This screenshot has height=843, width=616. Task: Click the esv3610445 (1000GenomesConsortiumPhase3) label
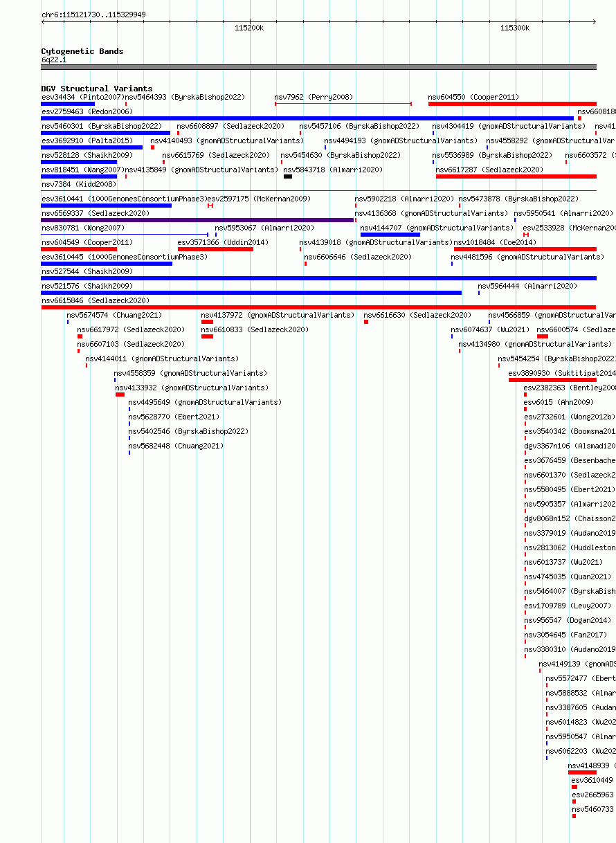125,257
